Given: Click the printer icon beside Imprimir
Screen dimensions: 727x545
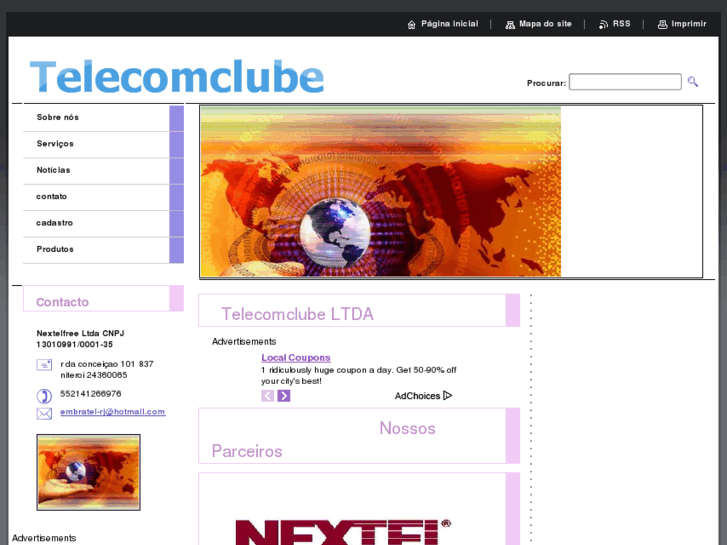Looking at the screenshot, I should 663,25.
